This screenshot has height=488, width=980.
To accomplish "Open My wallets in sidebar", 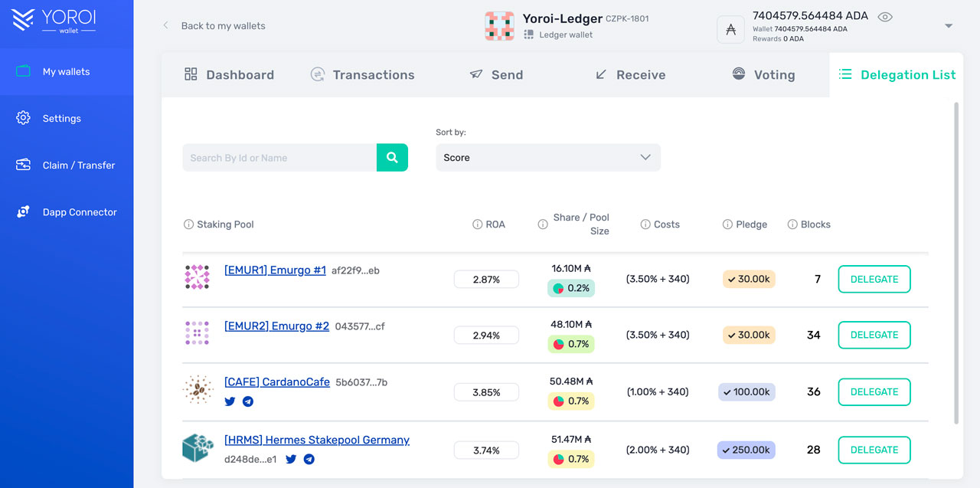I will (x=67, y=71).
